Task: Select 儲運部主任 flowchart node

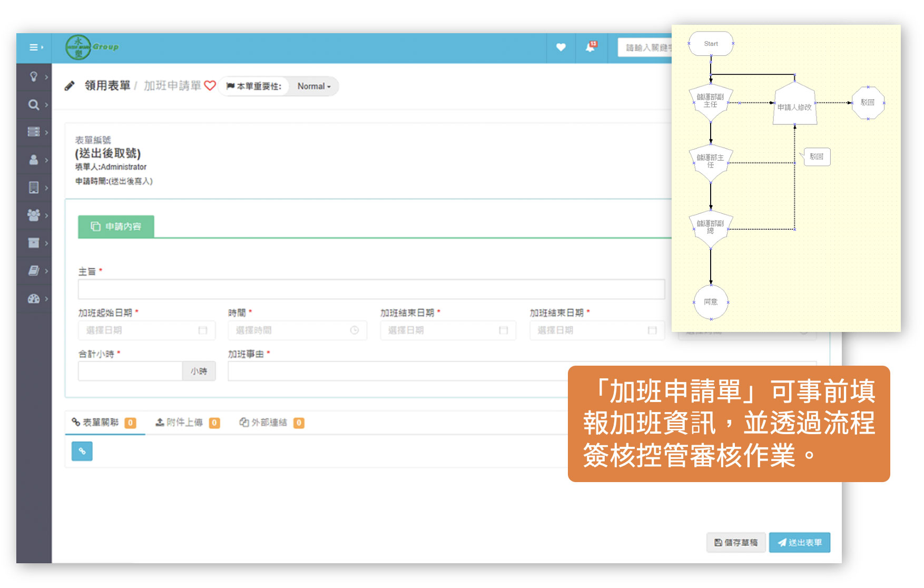Action: 711,162
